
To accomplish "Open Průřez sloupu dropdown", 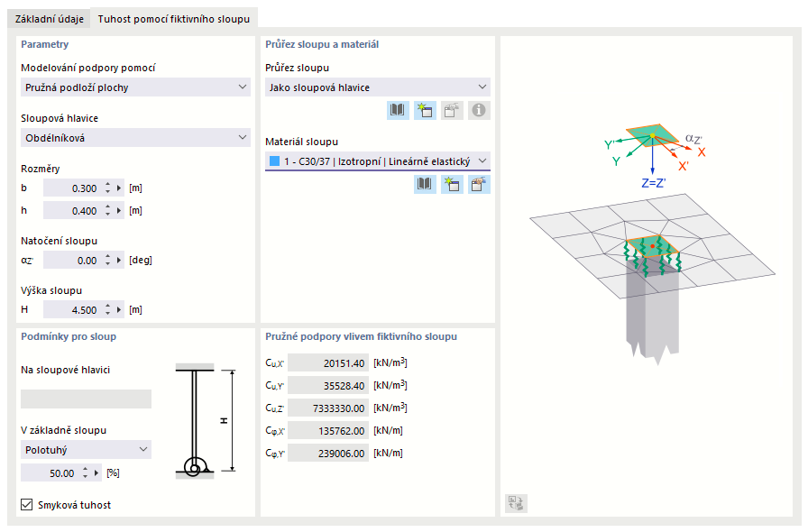I will 378,87.
